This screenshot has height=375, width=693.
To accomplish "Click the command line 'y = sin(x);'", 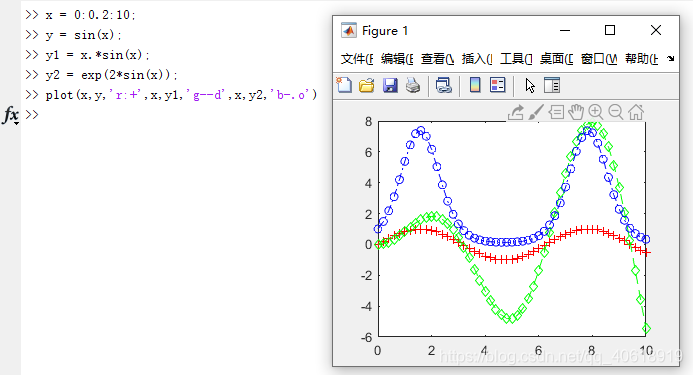I will tap(84, 35).
